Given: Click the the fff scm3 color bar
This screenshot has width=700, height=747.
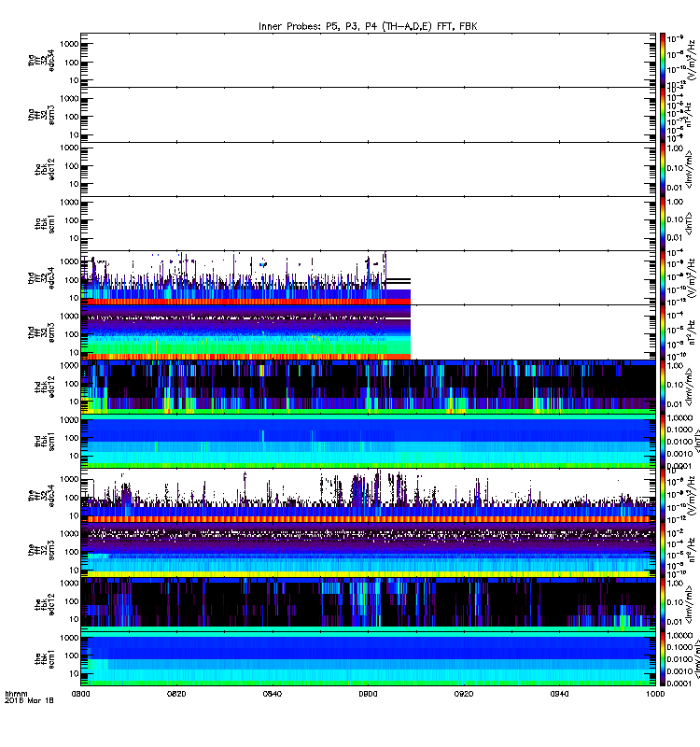Looking at the screenshot, I should tap(663, 550).
